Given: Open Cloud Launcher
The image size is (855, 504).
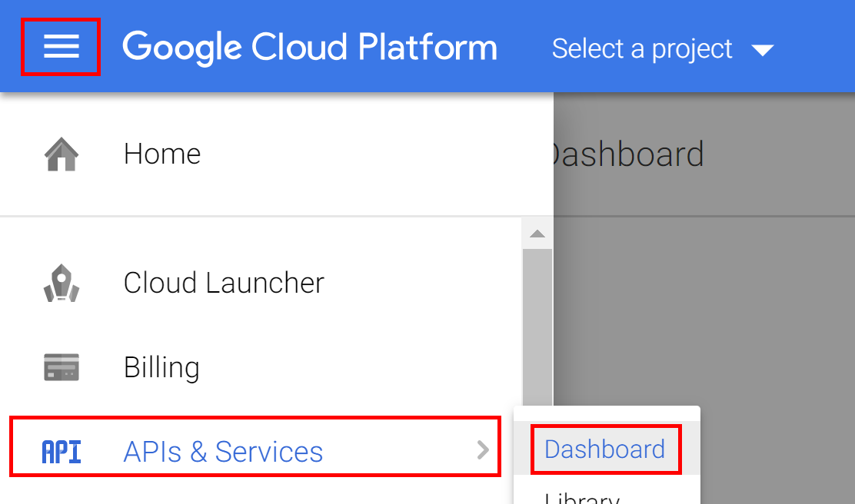Looking at the screenshot, I should (223, 282).
